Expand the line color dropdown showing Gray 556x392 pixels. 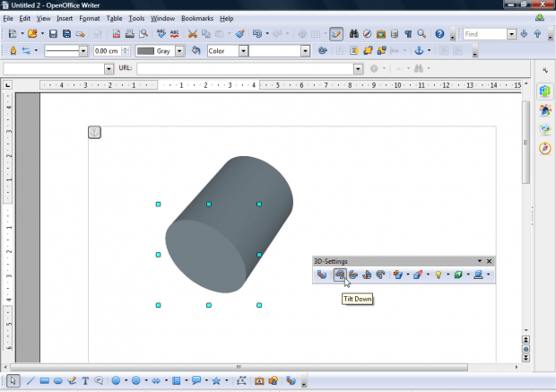pyautogui.click(x=179, y=51)
